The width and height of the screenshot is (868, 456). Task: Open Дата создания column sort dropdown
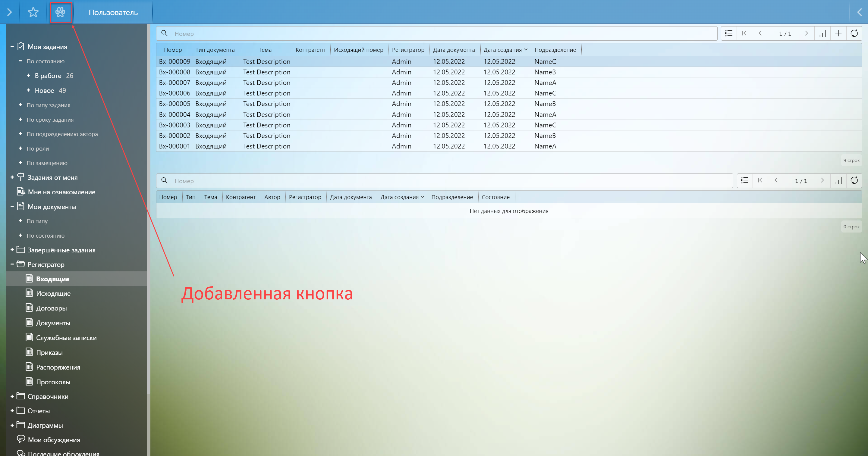click(526, 50)
